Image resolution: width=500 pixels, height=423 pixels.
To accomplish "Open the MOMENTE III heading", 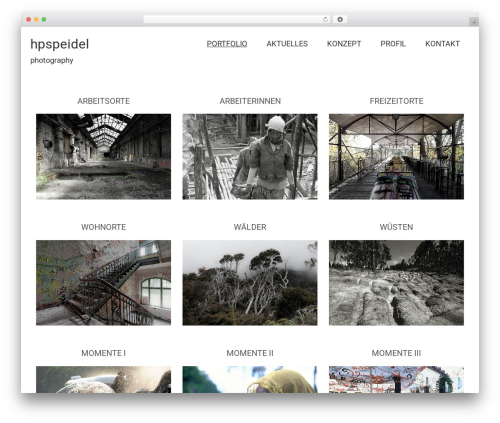I will coord(396,353).
